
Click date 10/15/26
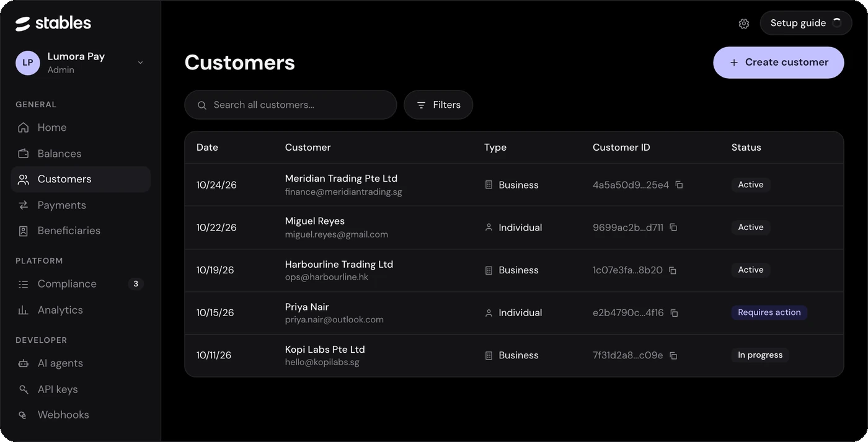click(x=215, y=313)
